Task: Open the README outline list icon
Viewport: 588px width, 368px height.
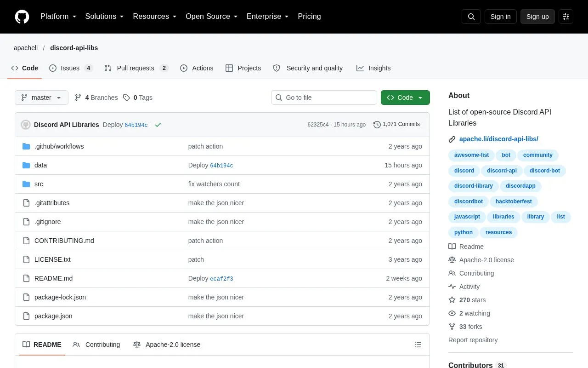Action: click(x=418, y=345)
